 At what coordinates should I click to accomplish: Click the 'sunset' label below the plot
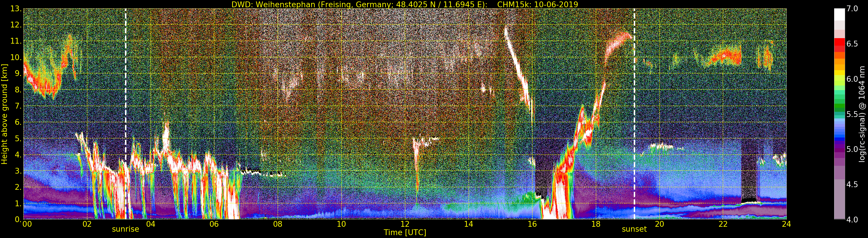pyautogui.click(x=634, y=229)
